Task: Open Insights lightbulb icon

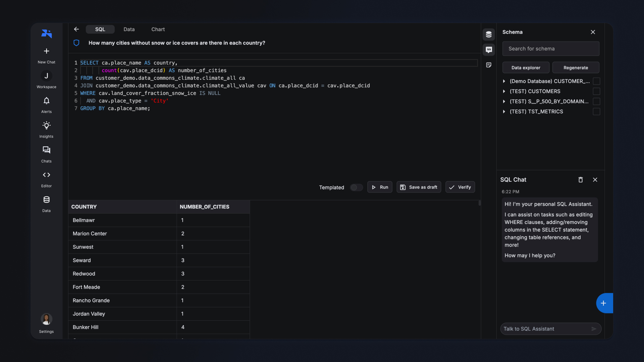Action: pos(46,126)
